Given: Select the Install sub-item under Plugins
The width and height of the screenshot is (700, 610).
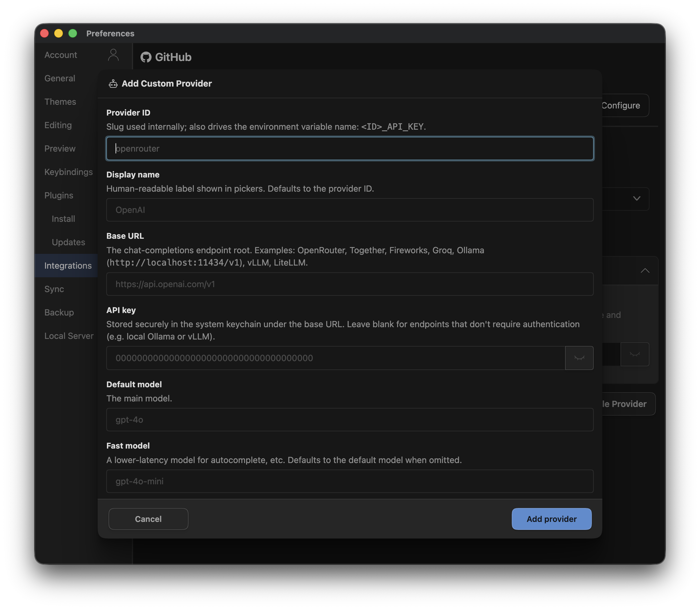Looking at the screenshot, I should (x=63, y=219).
